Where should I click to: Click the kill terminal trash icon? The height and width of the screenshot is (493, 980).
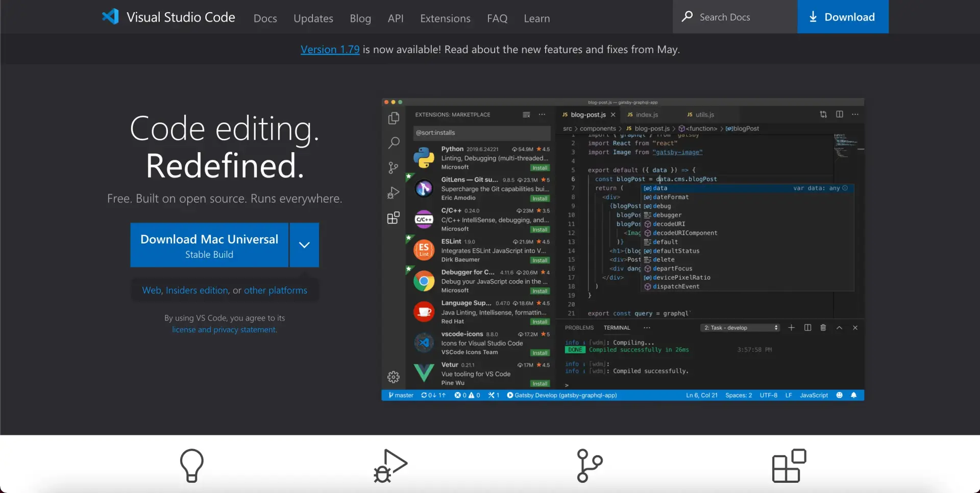[823, 328]
